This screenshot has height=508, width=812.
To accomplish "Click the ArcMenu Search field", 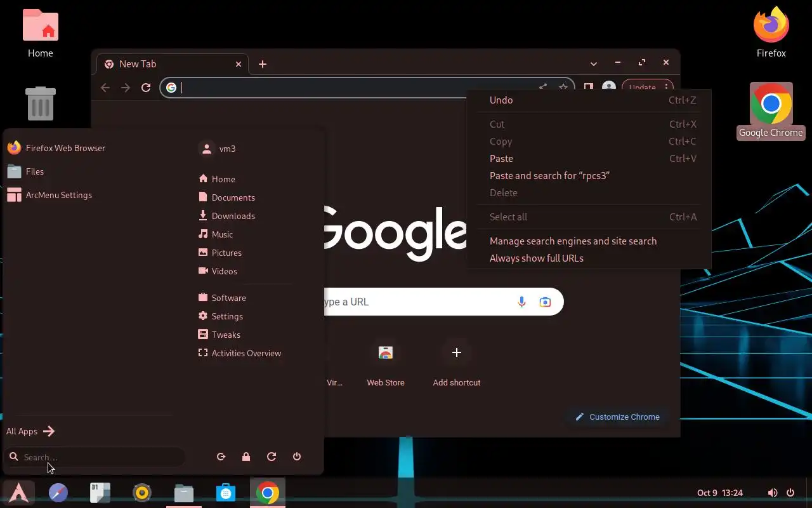I will tap(95, 457).
